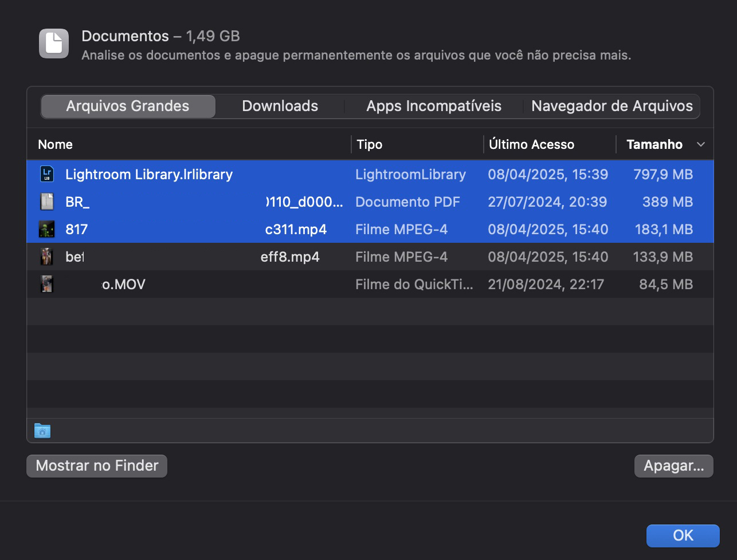Toggle sort direction chevron beside Tamanho
Image resolution: width=737 pixels, height=560 pixels.
(700, 144)
